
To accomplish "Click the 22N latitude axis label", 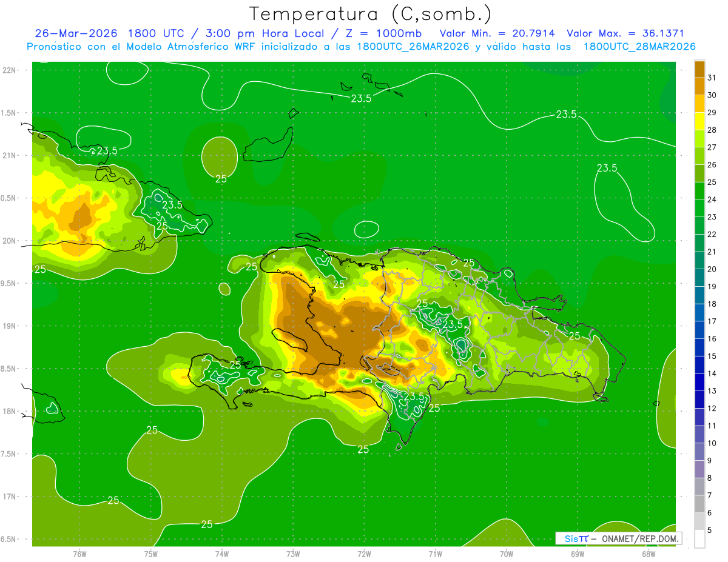I will point(8,70).
